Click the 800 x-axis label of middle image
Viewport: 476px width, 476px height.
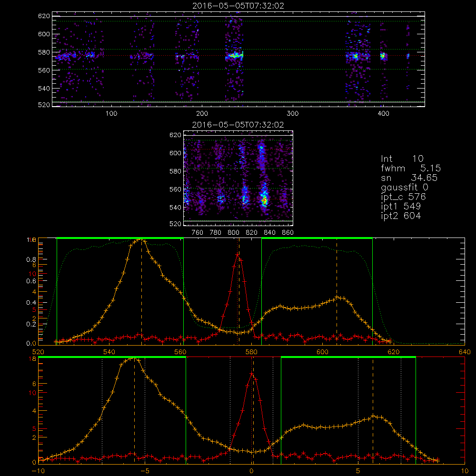[233, 233]
